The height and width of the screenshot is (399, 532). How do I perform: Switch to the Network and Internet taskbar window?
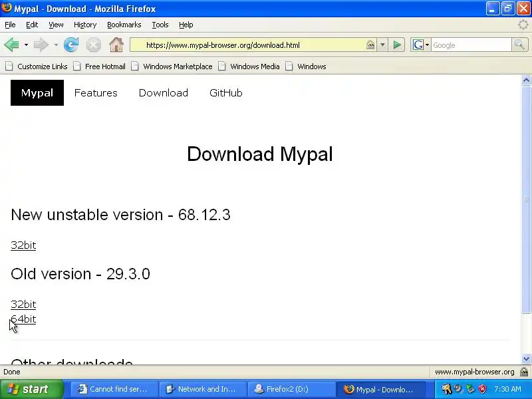point(203,389)
